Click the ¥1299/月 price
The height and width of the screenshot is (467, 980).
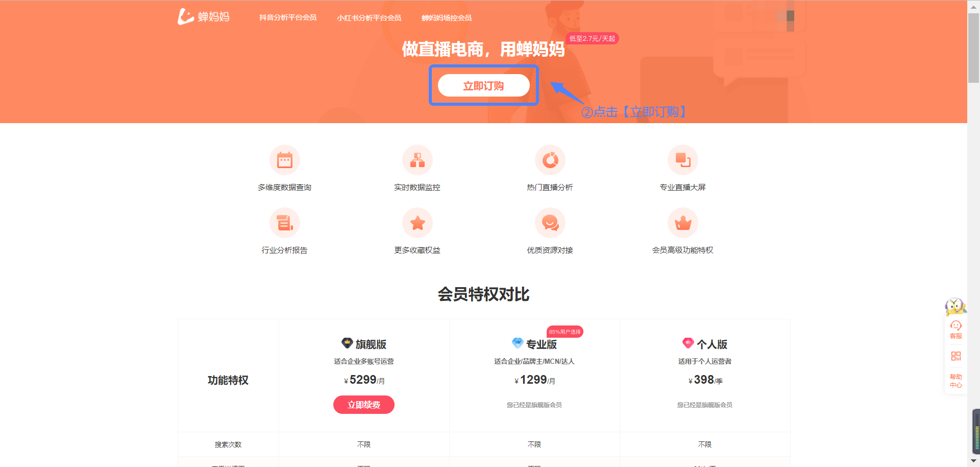click(x=534, y=380)
